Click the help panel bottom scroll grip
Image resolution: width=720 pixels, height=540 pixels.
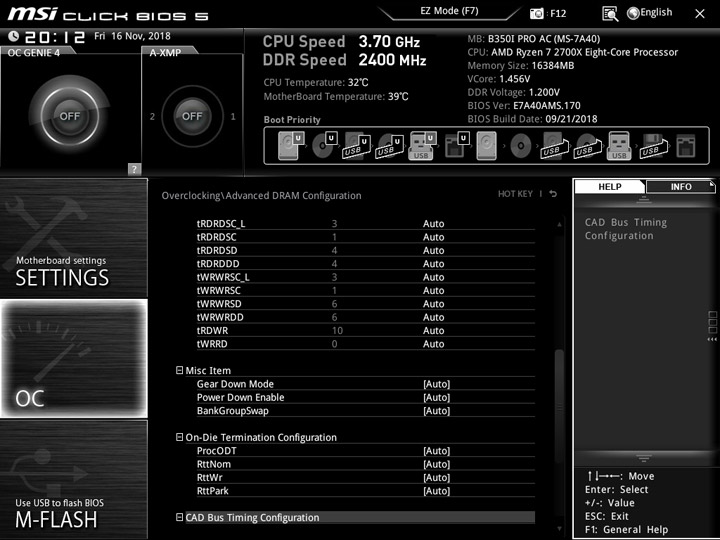644,458
